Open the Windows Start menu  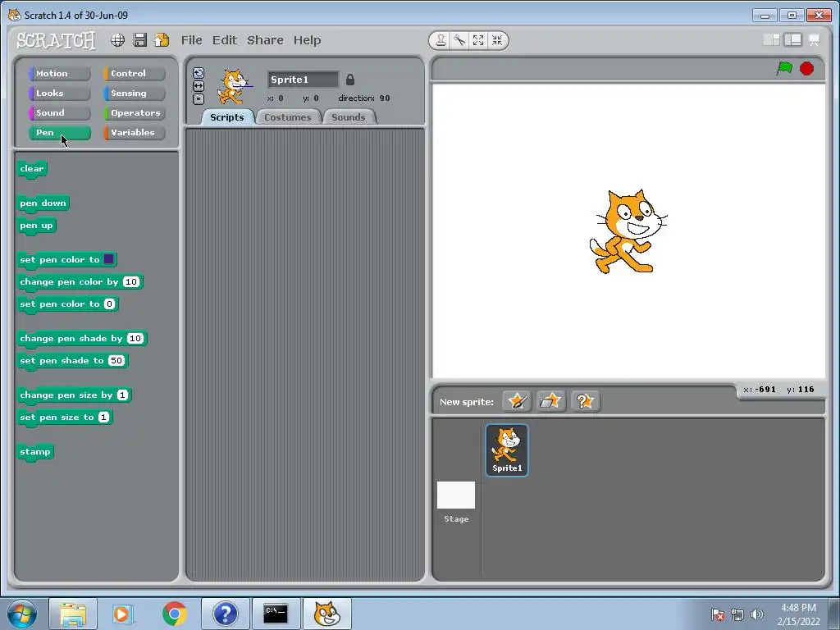click(22, 614)
